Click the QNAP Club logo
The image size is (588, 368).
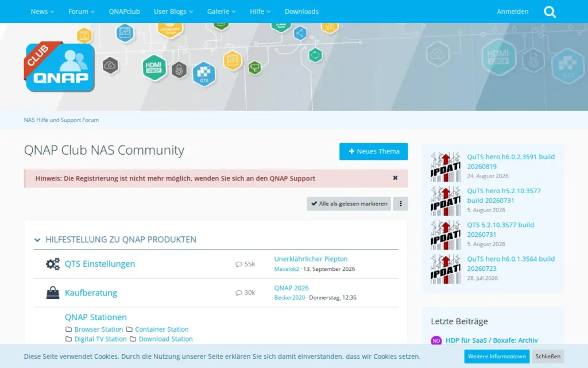[x=60, y=67]
